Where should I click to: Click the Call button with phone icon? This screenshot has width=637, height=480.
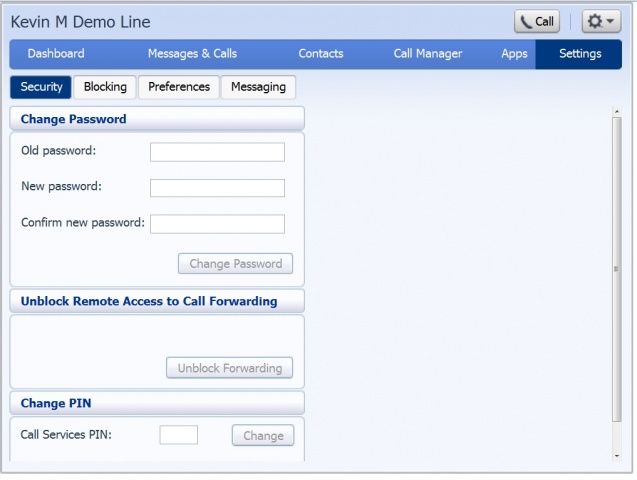pos(537,22)
